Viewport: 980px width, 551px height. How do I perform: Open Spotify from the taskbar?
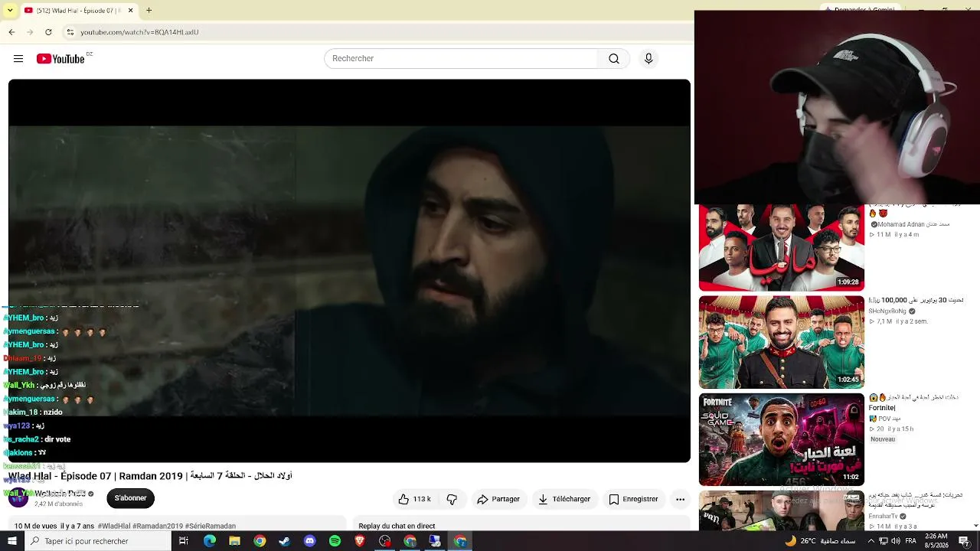[x=335, y=541]
